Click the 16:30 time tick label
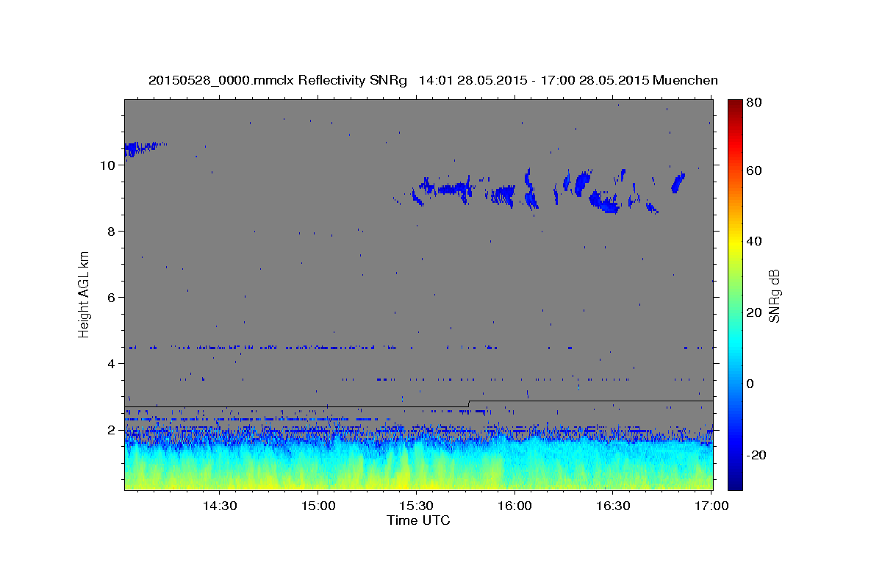 (613, 506)
